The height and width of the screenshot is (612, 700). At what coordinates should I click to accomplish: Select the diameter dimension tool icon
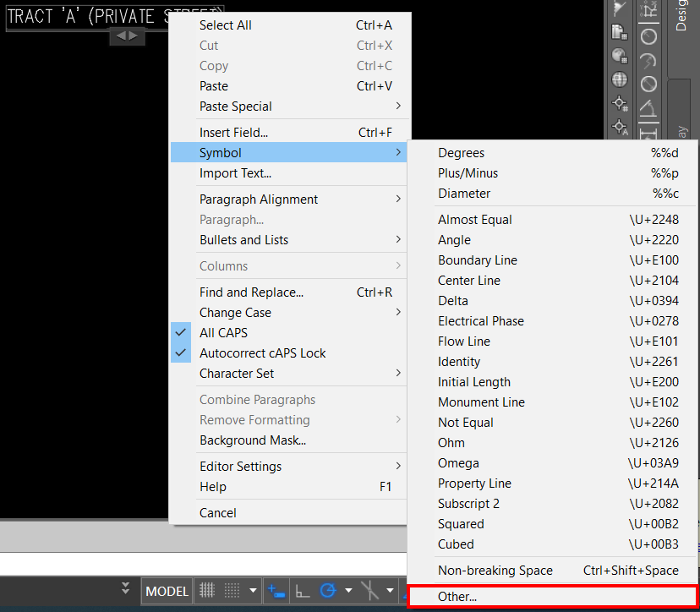pos(648,84)
